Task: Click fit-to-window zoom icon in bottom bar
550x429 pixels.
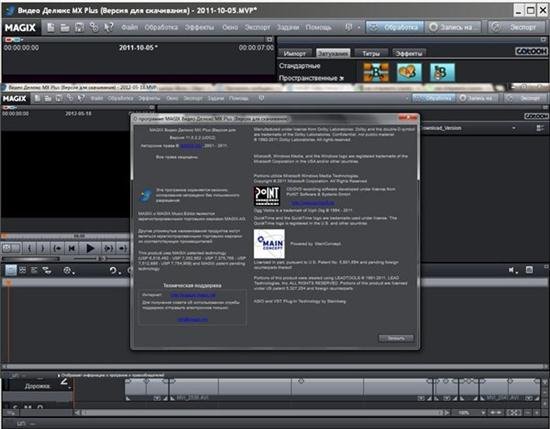Action: click(514, 413)
